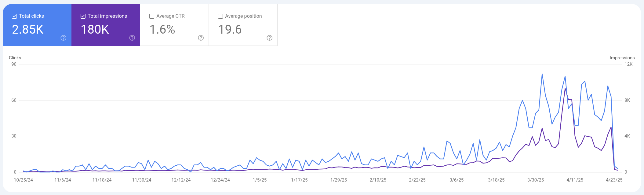Click the 2/22/25 date label
Viewport: 644px width, 195px height.
pos(417,180)
